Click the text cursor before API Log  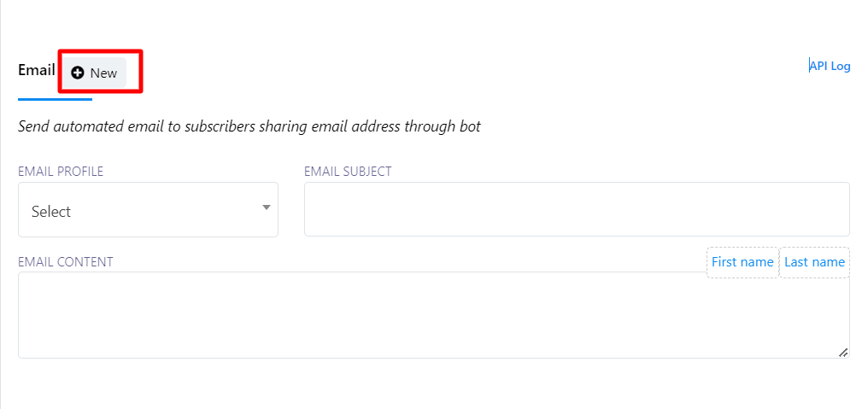810,66
